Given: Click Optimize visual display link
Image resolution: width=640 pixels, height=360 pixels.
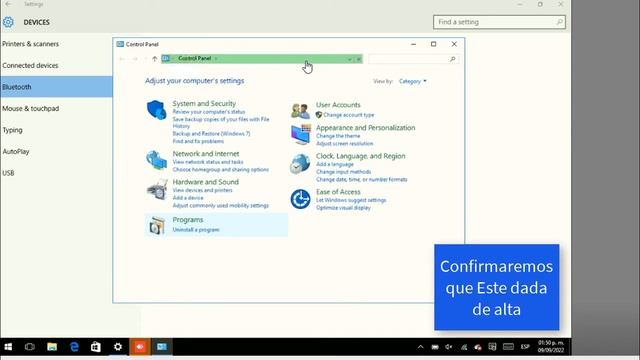Looking at the screenshot, I should pos(343,208).
